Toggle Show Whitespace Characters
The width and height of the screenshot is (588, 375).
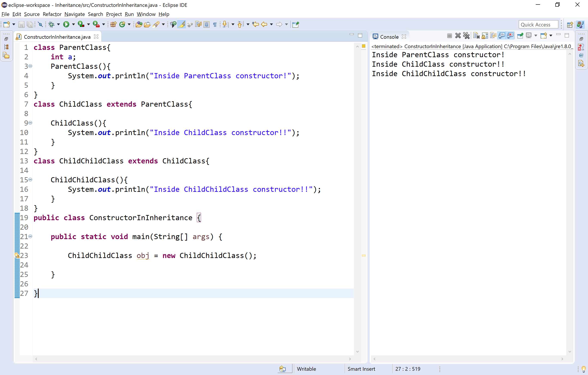[215, 24]
